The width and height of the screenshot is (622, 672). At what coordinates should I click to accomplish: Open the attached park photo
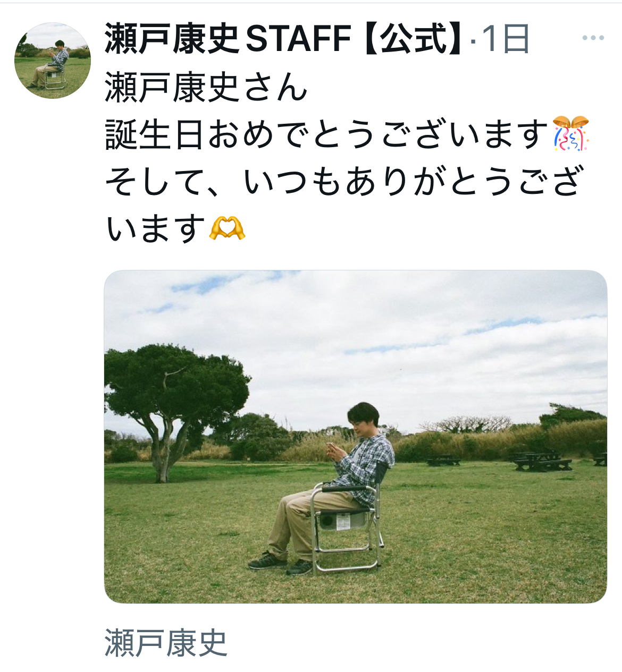pyautogui.click(x=356, y=436)
